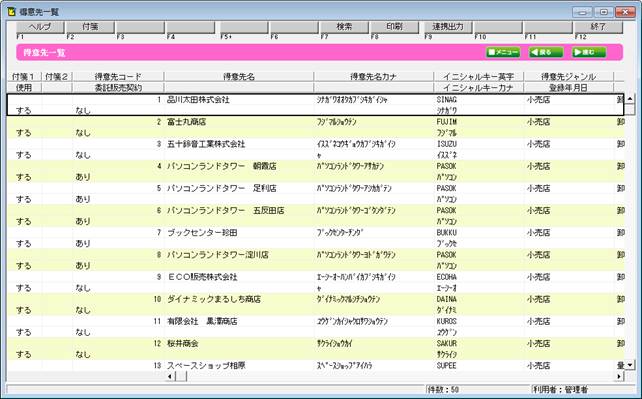Click horizontal scrollbar right arrow
The width and height of the screenshot is (642, 399).
[x=620, y=376]
